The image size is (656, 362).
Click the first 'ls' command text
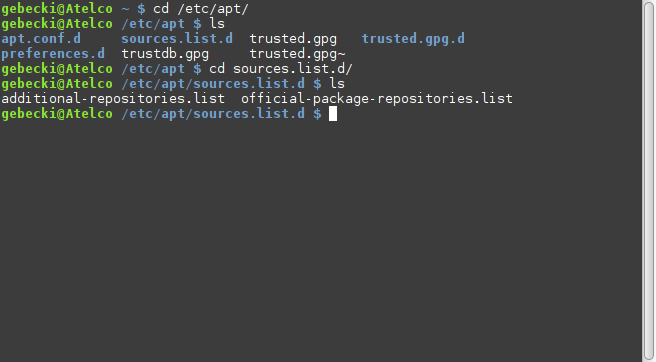(x=217, y=24)
